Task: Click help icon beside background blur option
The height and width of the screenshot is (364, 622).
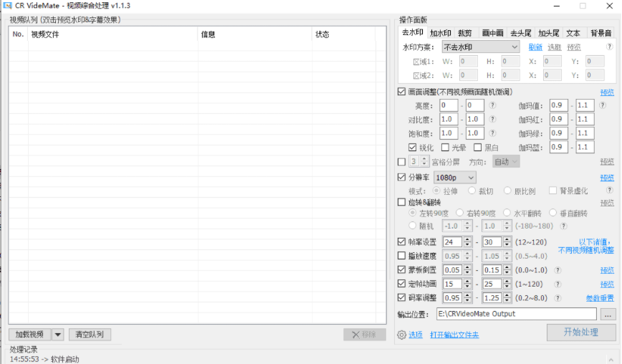Action: click(609, 191)
